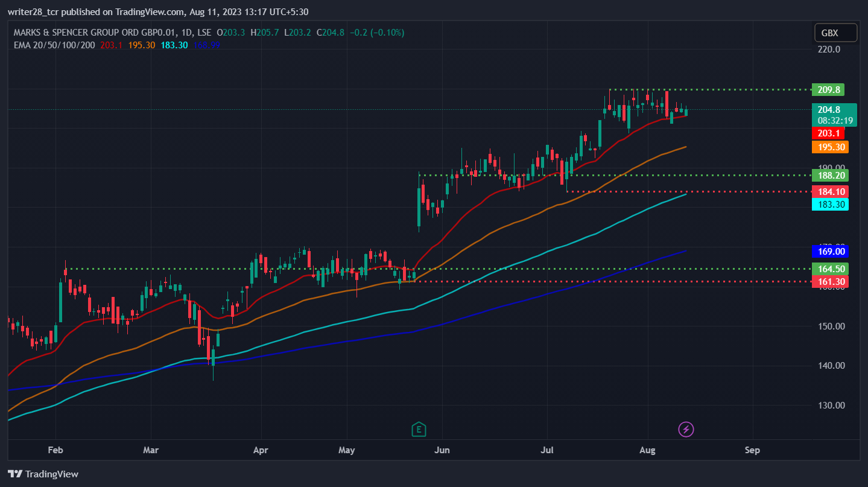This screenshot has height=487, width=868.
Task: Click the -0.2 (-0.10%) change value
Action: coord(376,33)
